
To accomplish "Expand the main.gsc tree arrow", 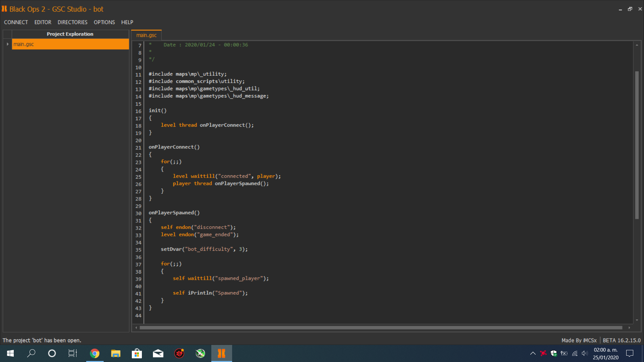I will (x=7, y=44).
